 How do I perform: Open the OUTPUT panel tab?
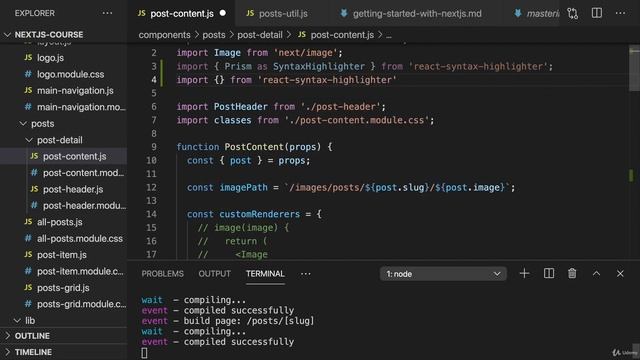(x=215, y=274)
